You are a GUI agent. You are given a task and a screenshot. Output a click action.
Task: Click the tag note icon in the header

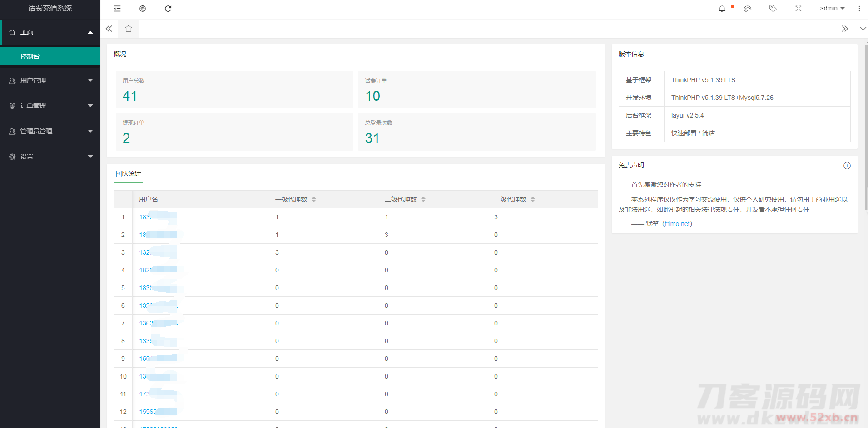773,9
